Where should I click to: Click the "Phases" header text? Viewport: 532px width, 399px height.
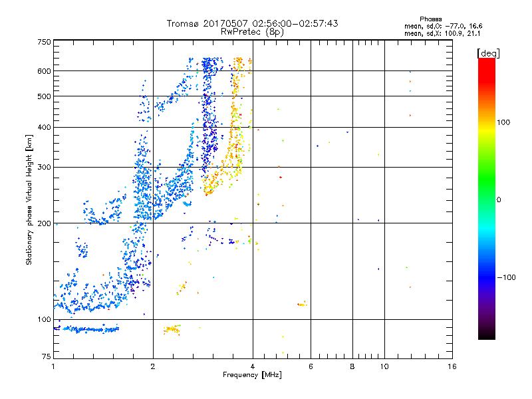(x=430, y=19)
